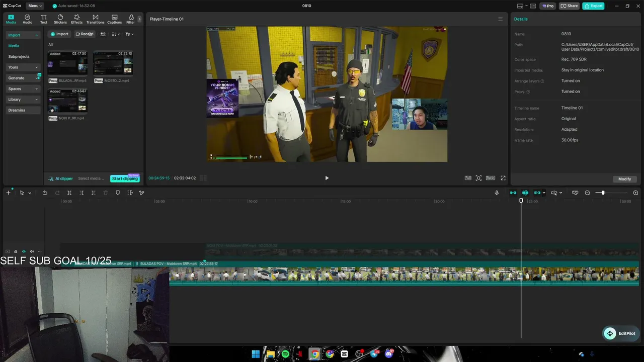Viewport: 644px width, 362px height.
Task: Click the Import media button
Action: click(x=59, y=34)
